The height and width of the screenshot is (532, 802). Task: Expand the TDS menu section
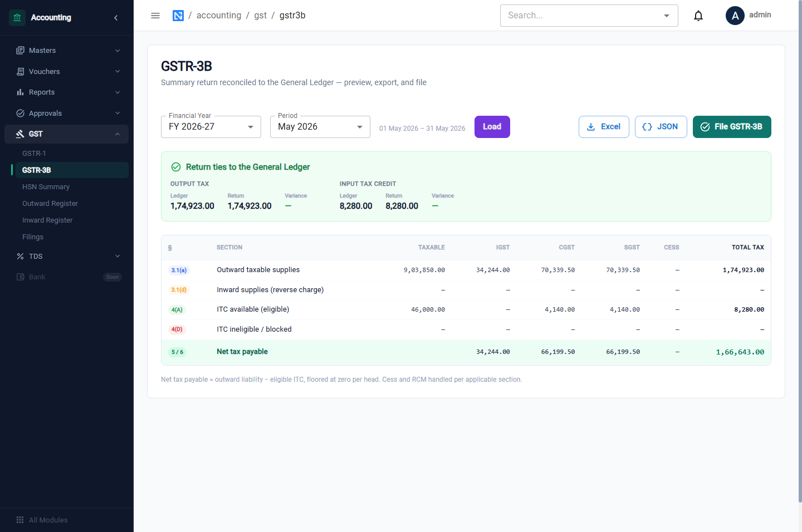point(67,257)
